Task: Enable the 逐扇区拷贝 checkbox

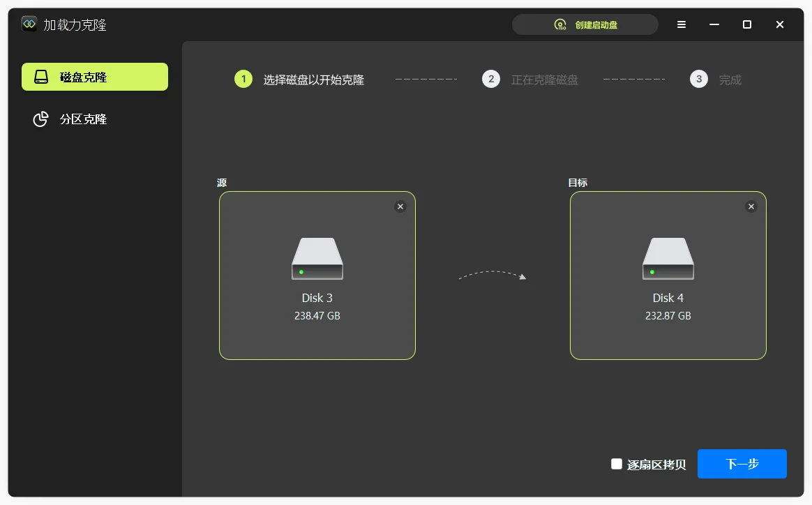Action: click(617, 464)
